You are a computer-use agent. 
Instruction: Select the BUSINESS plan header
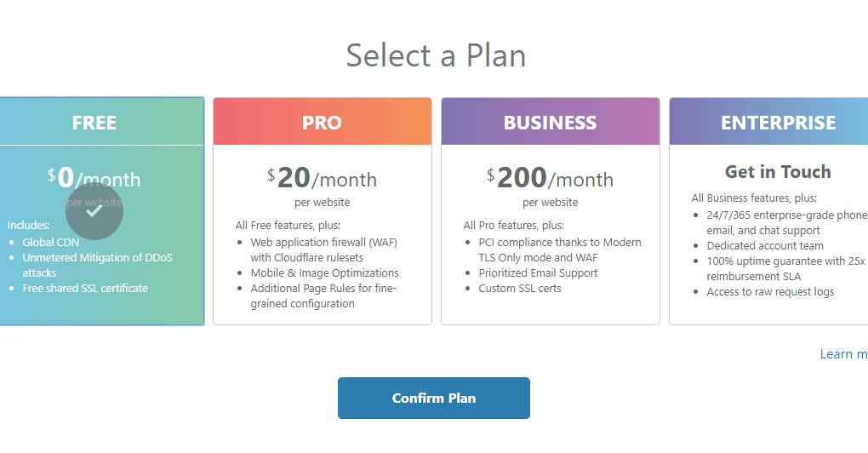(550, 123)
